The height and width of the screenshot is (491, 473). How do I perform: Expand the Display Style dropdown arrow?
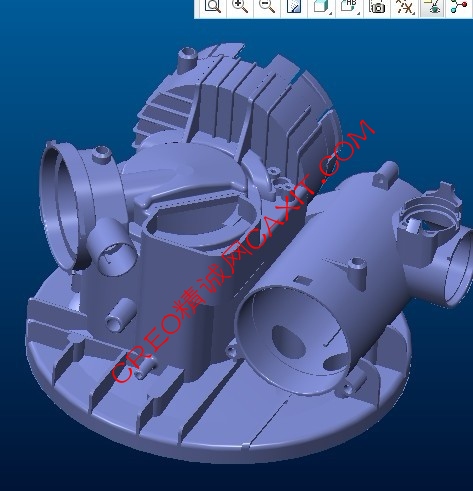(331, 13)
